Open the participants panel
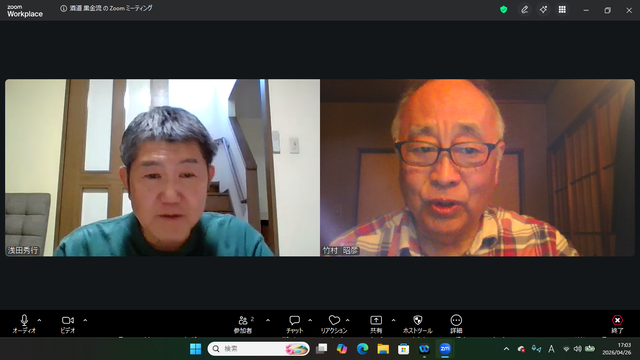Screen dimensions: 640x360 (x=243, y=324)
